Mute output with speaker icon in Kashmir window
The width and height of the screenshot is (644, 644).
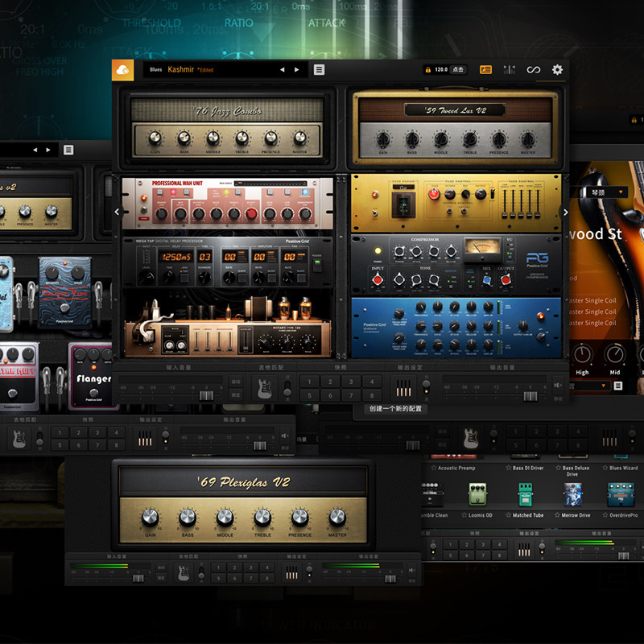pyautogui.click(x=558, y=386)
